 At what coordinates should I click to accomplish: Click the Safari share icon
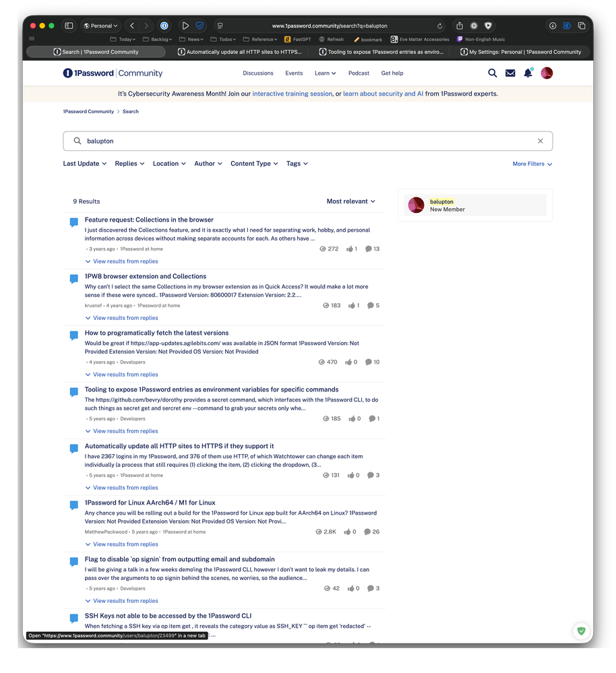pos(460,26)
